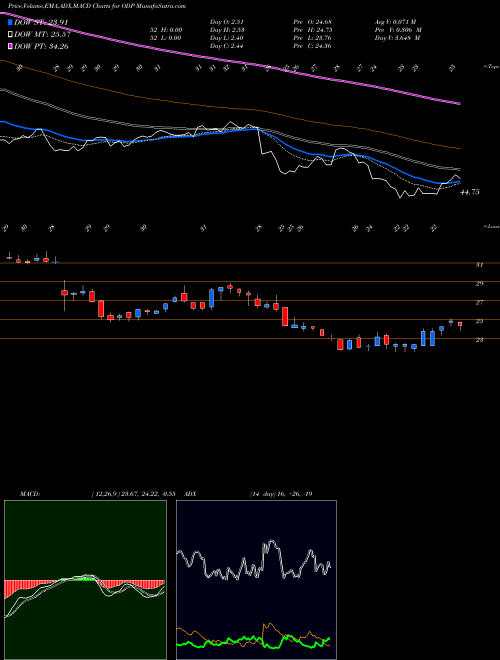This screenshot has width=500, height=660.
Task: Open the MACD histogram chart panel
Action: pos(85,580)
